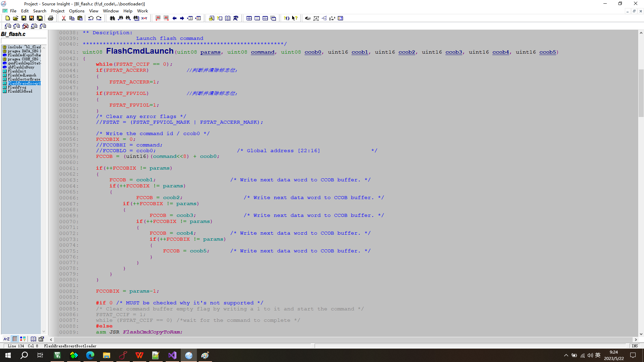Click symbol list scroll up arrow

pyautogui.click(x=44, y=48)
